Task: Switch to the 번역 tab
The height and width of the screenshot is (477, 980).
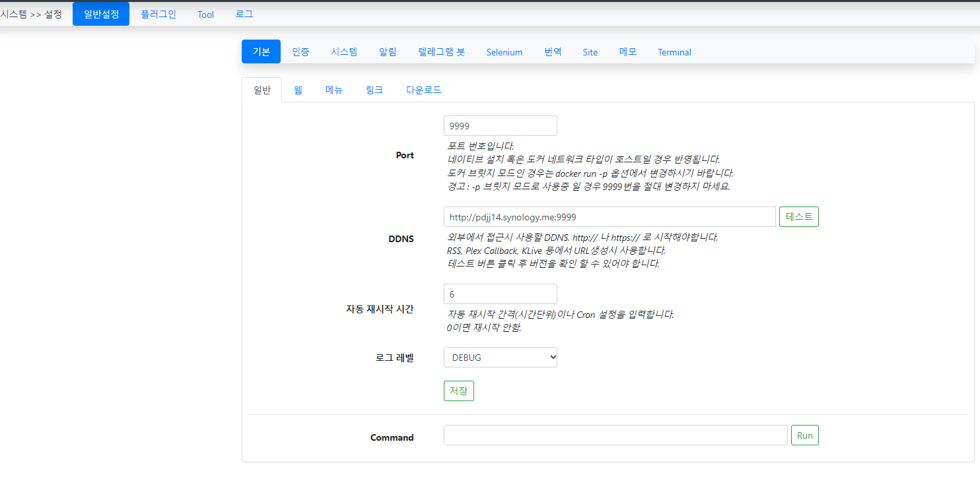Action: coord(553,52)
